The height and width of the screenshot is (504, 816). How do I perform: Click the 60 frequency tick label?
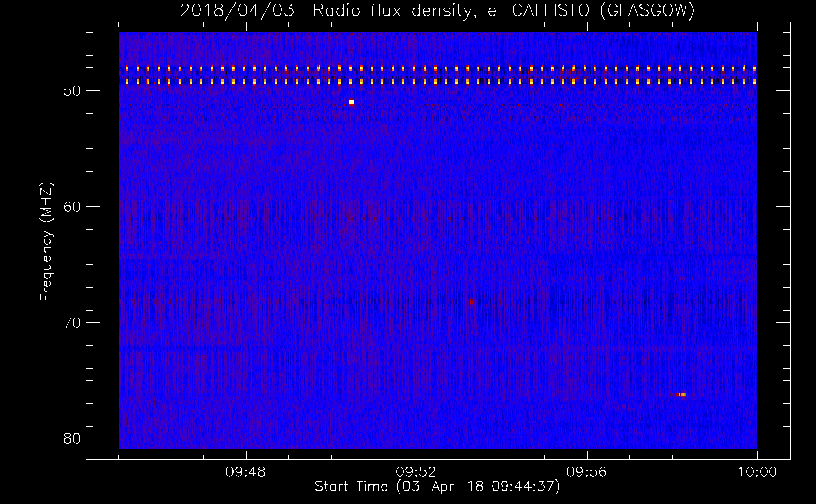click(x=73, y=207)
